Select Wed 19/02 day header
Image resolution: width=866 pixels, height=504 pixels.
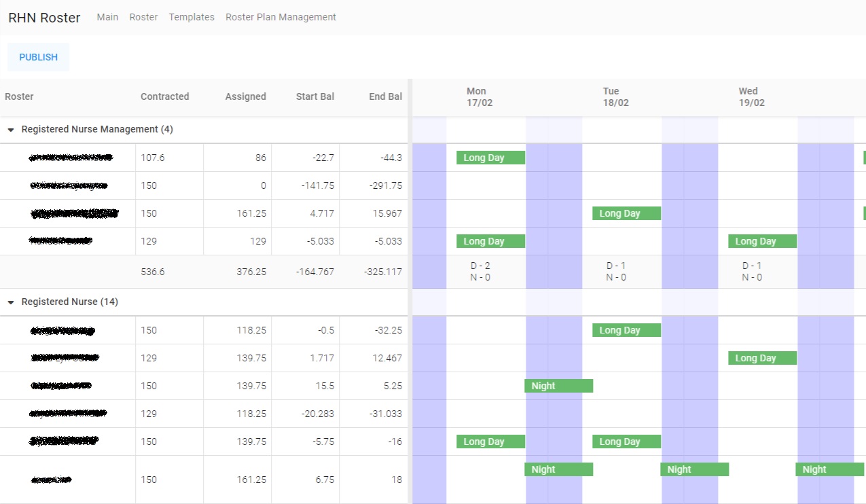tap(751, 96)
